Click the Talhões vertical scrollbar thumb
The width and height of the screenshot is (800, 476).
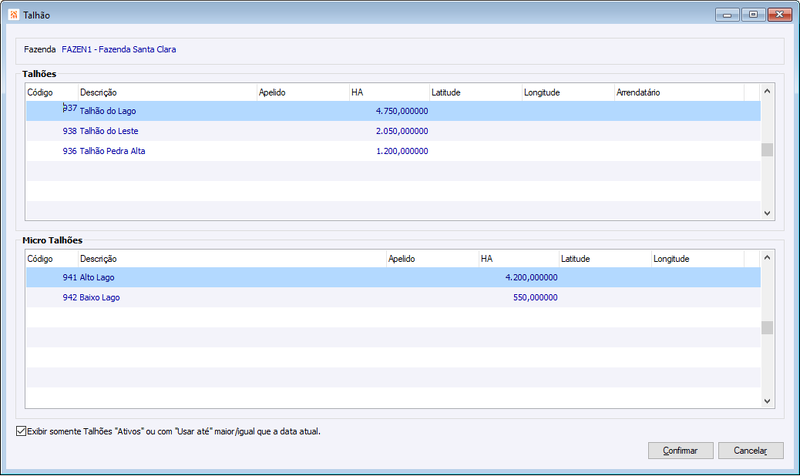(767, 149)
